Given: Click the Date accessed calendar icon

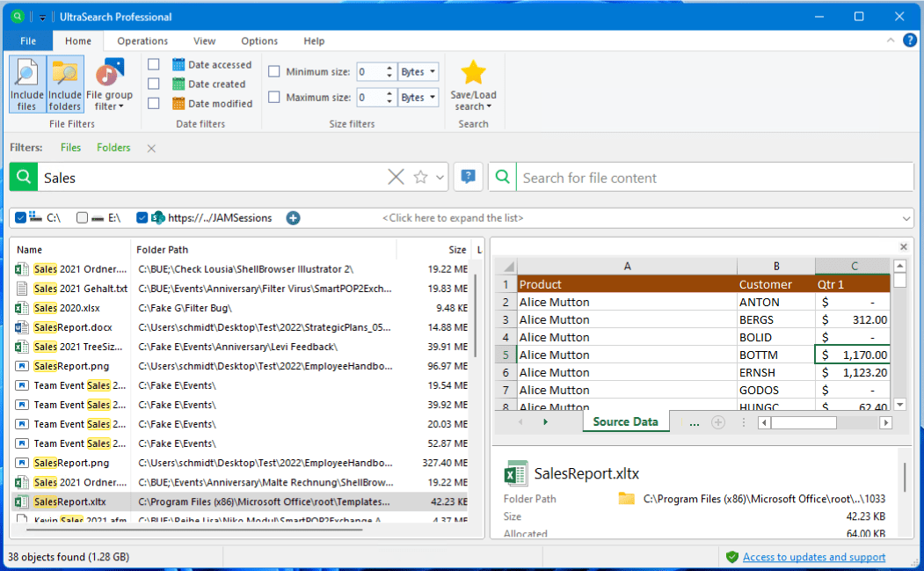Looking at the screenshot, I should [x=178, y=64].
